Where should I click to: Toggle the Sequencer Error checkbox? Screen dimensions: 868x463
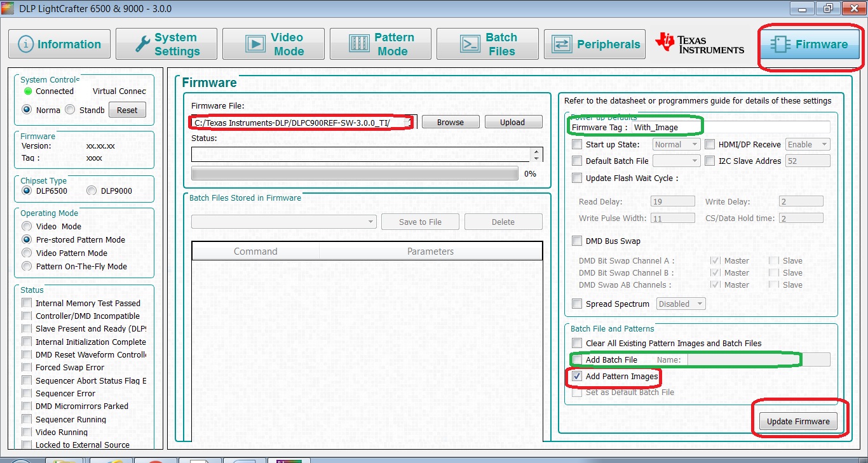click(27, 393)
